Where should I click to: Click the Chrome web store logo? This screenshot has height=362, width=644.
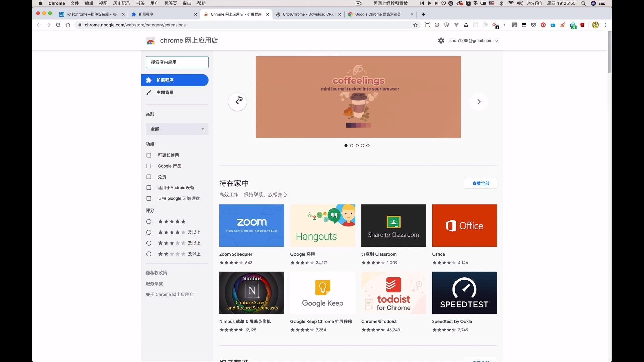[x=151, y=41]
